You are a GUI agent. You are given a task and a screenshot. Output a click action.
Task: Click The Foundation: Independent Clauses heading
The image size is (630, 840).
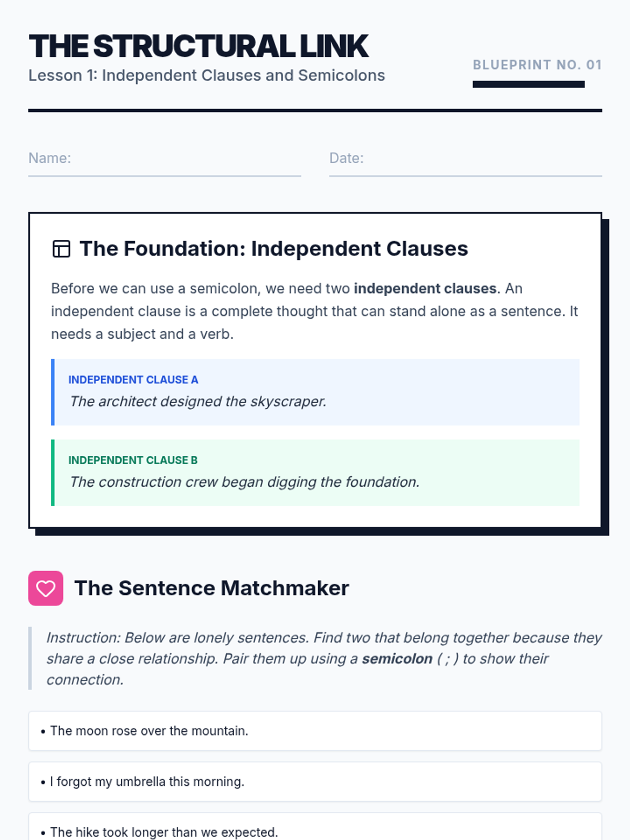coord(274,249)
